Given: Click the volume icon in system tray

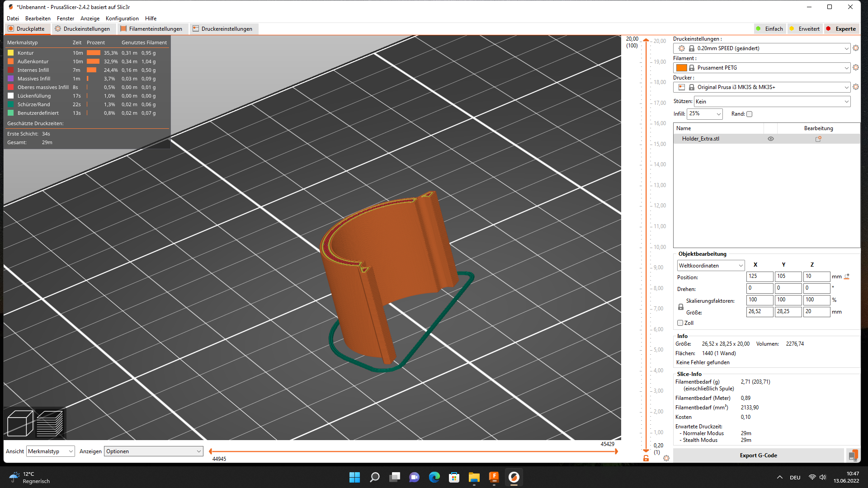Looking at the screenshot, I should click(x=823, y=478).
